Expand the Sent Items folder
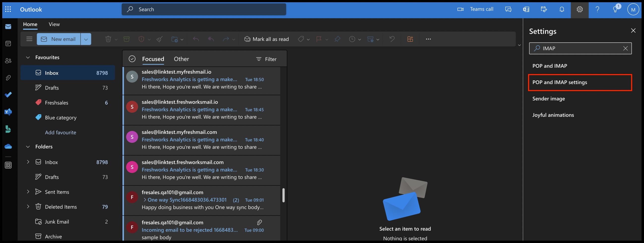The width and height of the screenshot is (644, 243). tap(28, 191)
